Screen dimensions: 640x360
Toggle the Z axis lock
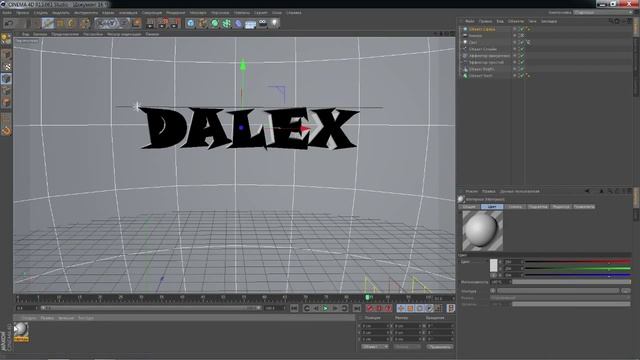click(124, 23)
